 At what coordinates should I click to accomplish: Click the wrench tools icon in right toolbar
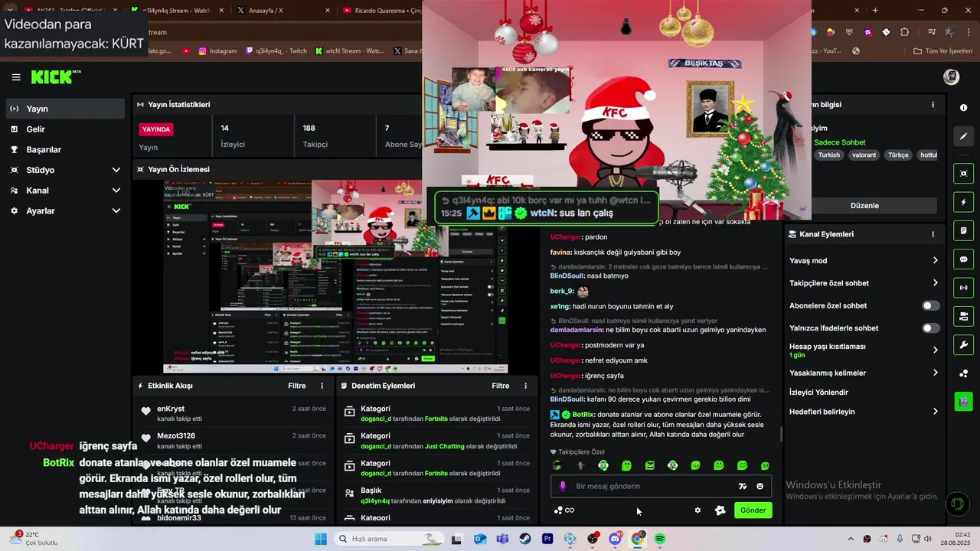point(963,345)
